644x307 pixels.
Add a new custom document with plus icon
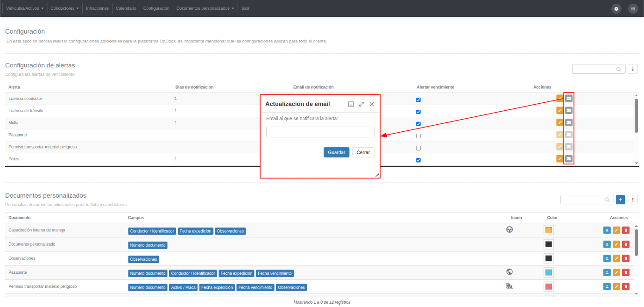tap(621, 200)
